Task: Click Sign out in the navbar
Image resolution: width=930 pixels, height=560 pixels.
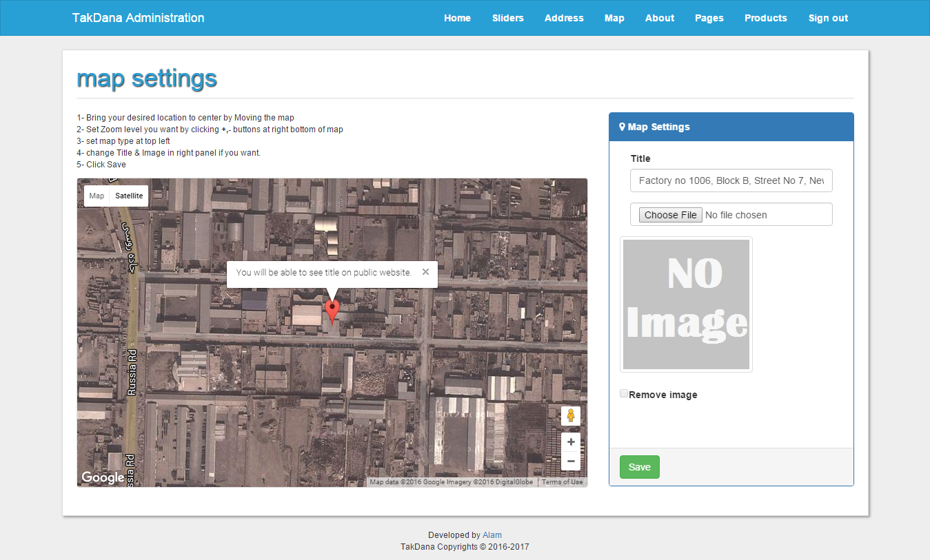Action: pyautogui.click(x=828, y=18)
